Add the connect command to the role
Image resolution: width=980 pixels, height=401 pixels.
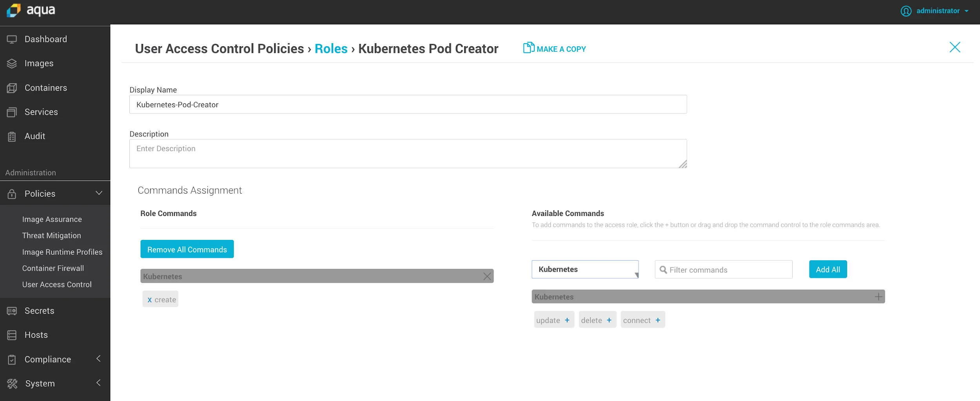(658, 319)
